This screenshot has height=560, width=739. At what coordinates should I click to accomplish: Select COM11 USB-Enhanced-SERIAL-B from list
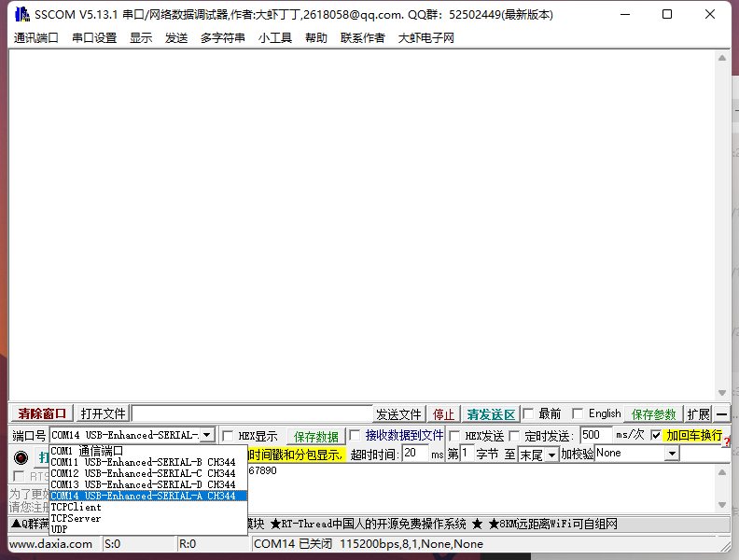[x=143, y=462]
